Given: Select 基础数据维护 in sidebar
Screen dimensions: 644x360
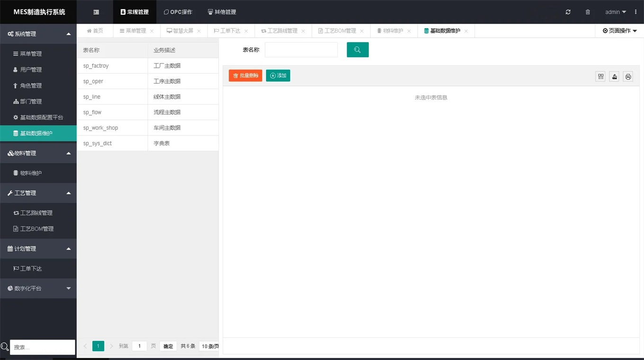Looking at the screenshot, I should [x=38, y=133].
